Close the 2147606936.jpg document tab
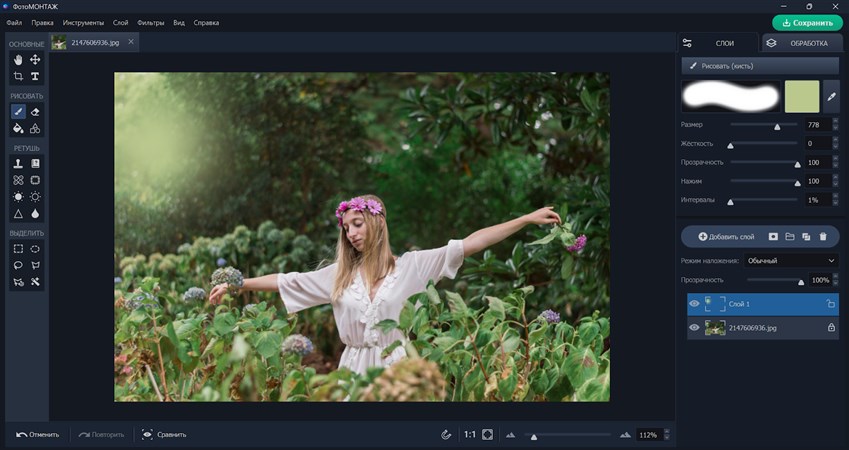This screenshot has height=450, width=849. 131,42
